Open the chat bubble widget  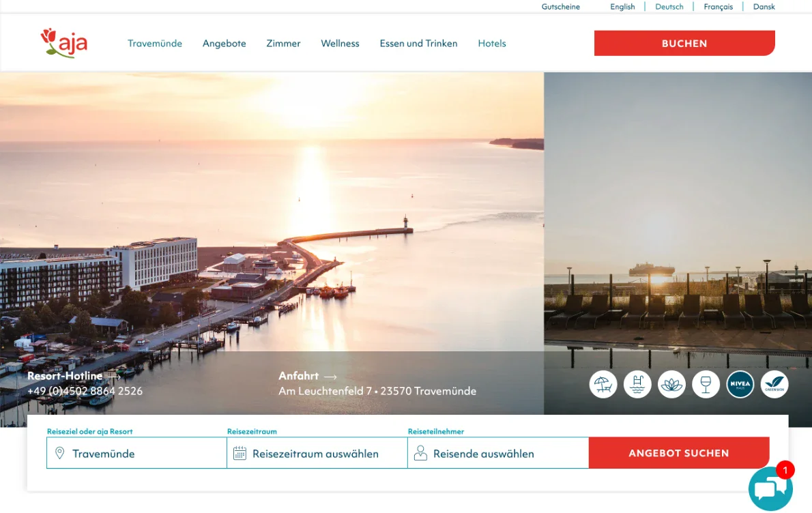click(x=770, y=488)
